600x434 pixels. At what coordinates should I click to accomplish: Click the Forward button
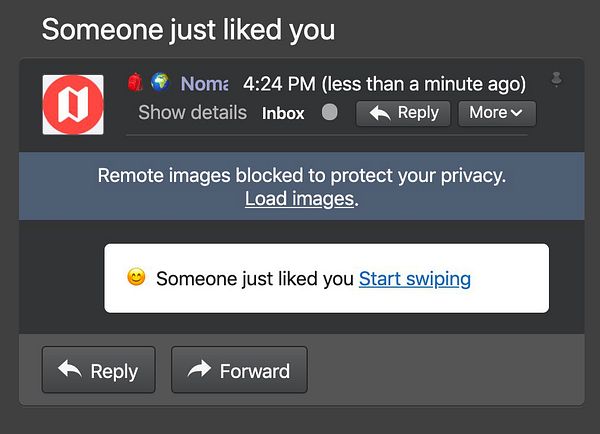point(239,370)
